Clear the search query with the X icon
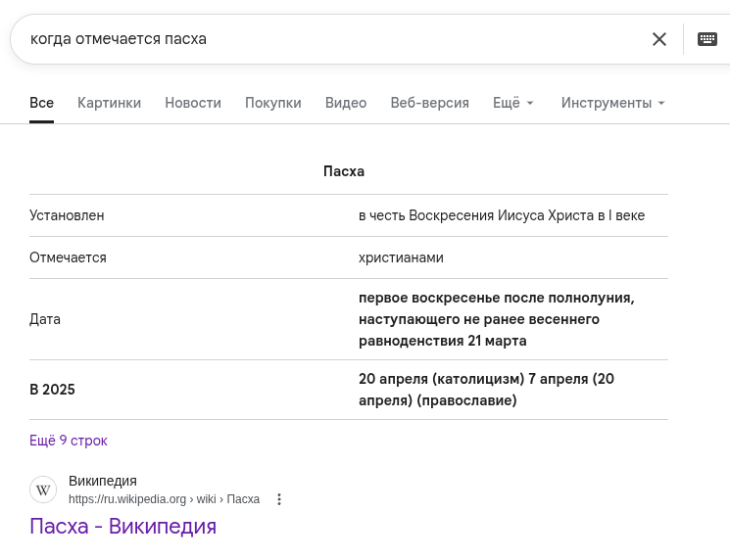This screenshot has height=560, width=730. 659,39
